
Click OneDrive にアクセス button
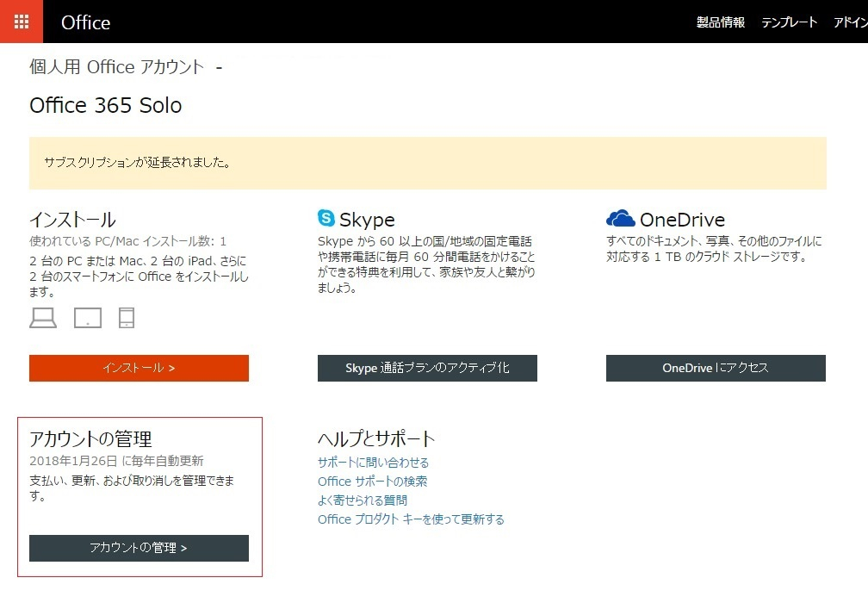pos(716,368)
